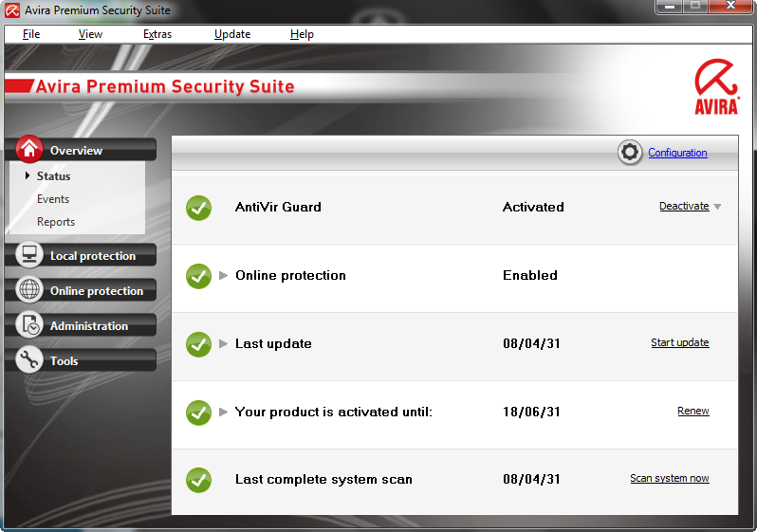Click the Last update date 08/04/31
Viewport: 757px width, 532px height.
click(x=531, y=343)
